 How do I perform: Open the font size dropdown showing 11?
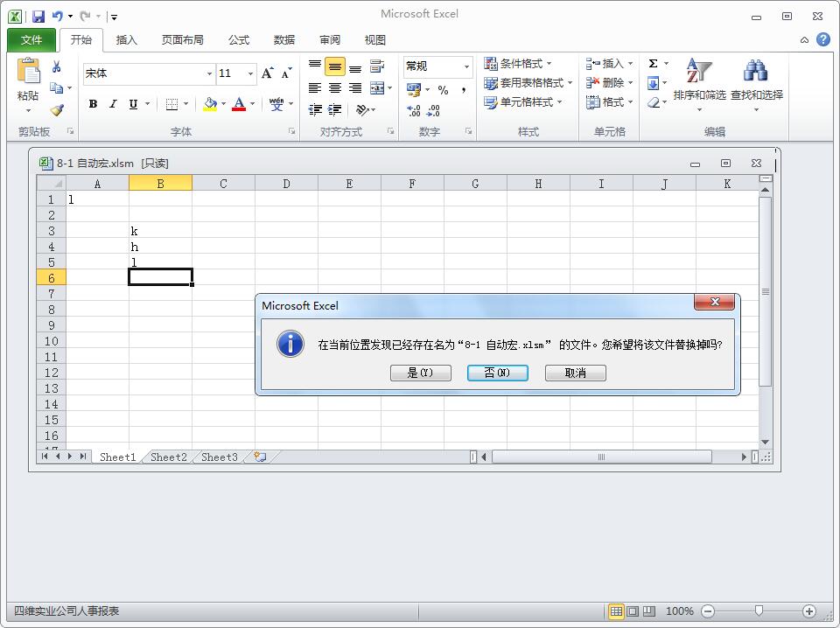coord(250,73)
